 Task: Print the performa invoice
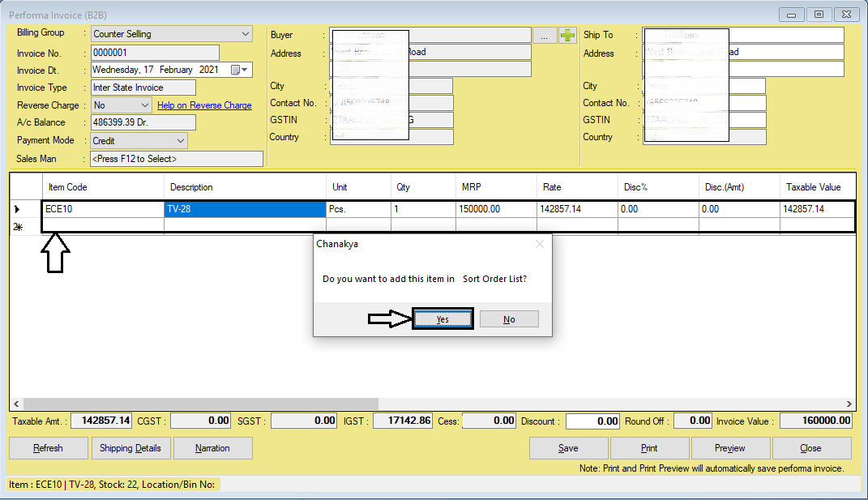click(x=649, y=447)
